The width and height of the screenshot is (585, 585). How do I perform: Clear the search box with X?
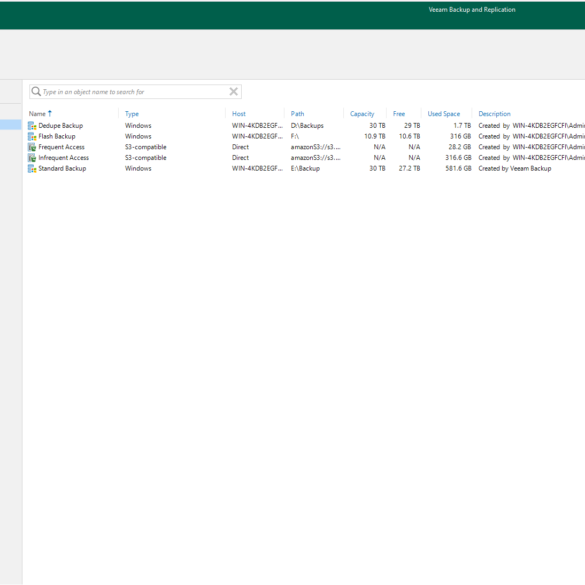tap(234, 91)
